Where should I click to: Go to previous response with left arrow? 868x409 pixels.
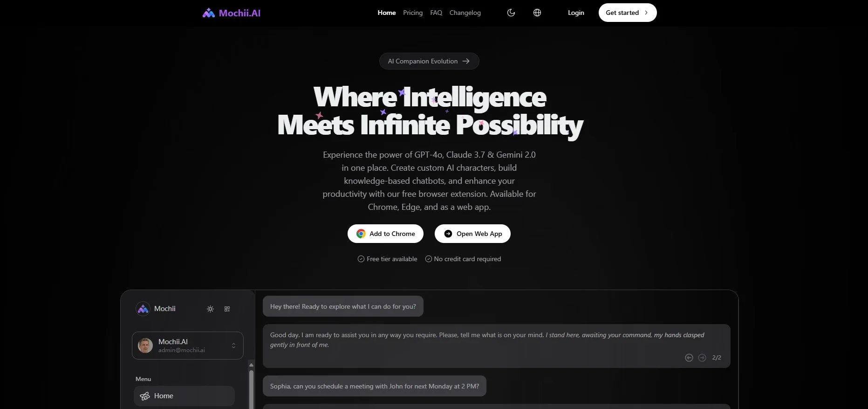point(689,358)
